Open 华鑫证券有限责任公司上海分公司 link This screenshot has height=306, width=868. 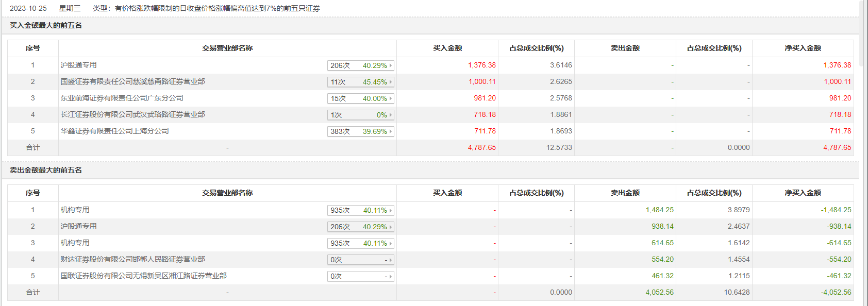[x=114, y=131]
